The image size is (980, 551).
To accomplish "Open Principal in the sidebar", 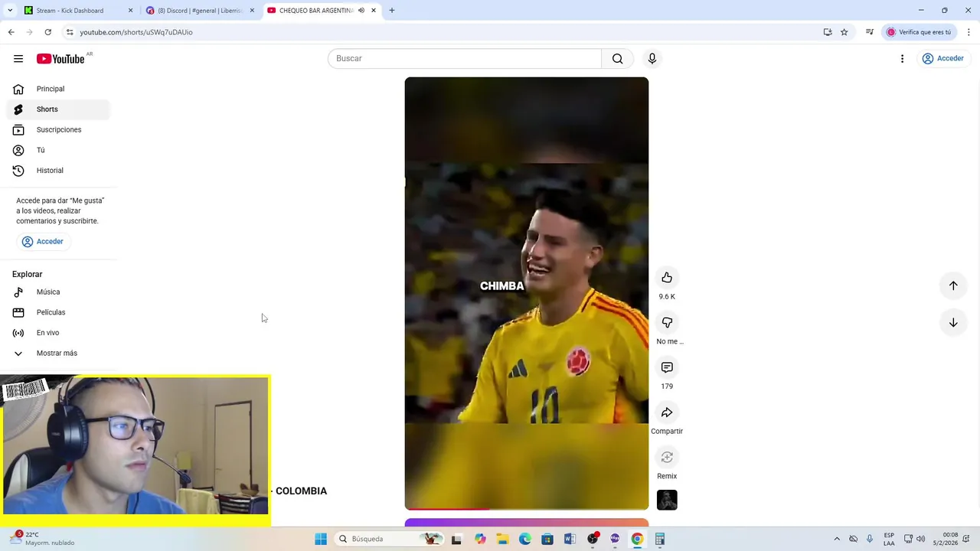I will (58, 89).
